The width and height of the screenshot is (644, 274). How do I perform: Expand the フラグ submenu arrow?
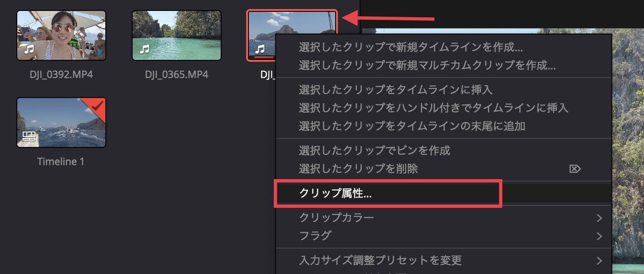click(599, 236)
